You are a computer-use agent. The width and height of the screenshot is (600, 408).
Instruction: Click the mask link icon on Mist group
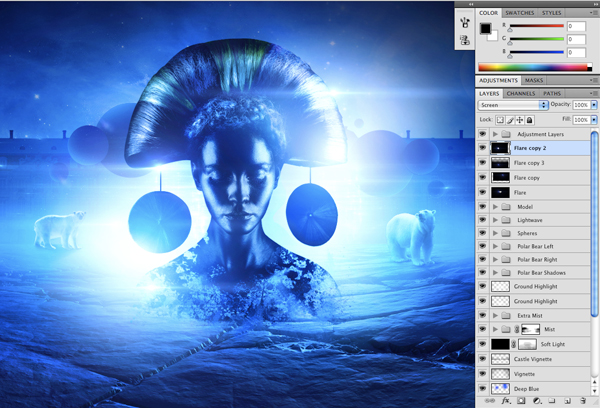tap(516, 329)
